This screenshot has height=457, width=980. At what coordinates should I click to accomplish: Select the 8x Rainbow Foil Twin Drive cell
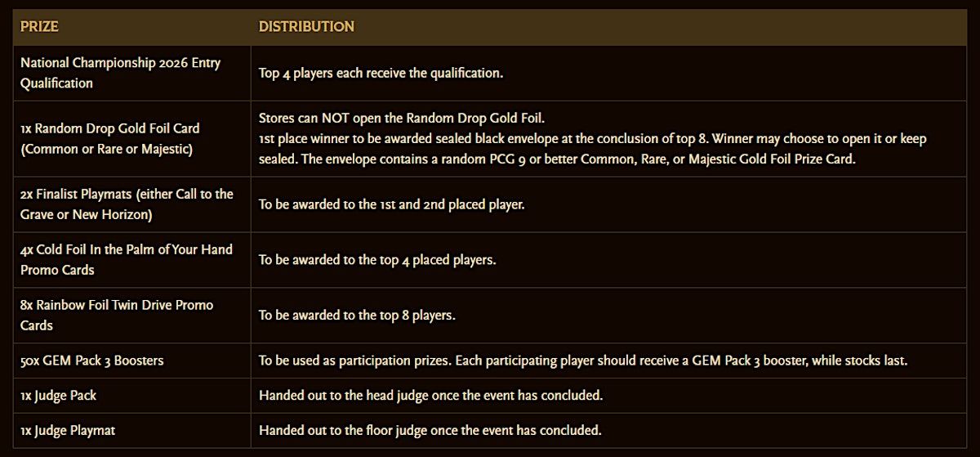point(117,315)
